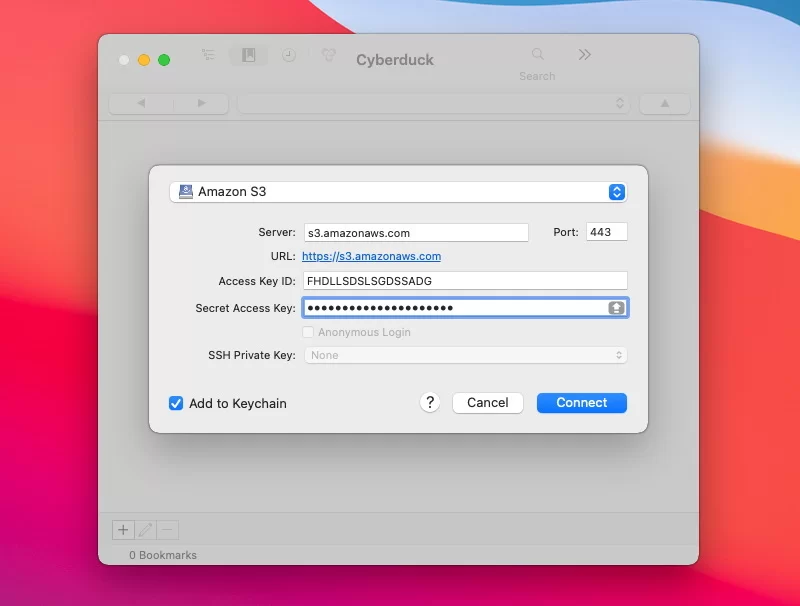Click the keychain icon in Secret Access Key field
The width and height of the screenshot is (800, 606).
pos(616,308)
